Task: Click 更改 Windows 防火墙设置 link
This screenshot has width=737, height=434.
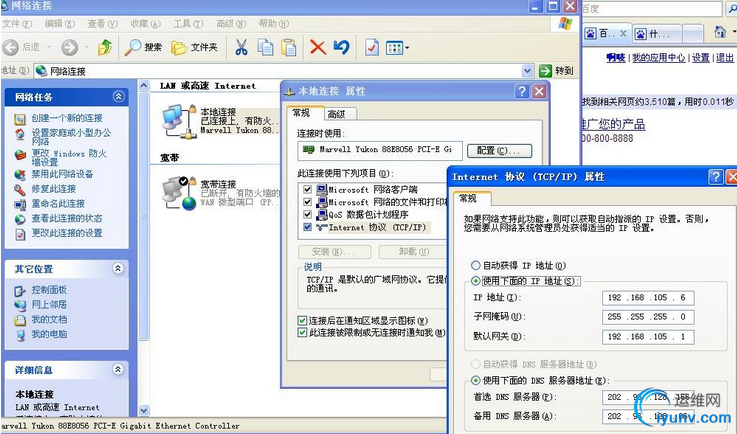Action: tap(69, 158)
